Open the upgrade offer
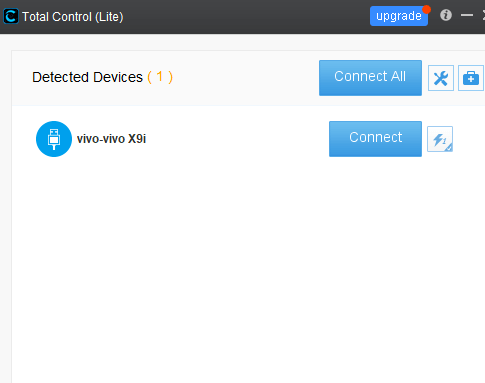This screenshot has height=383, width=485. [399, 16]
